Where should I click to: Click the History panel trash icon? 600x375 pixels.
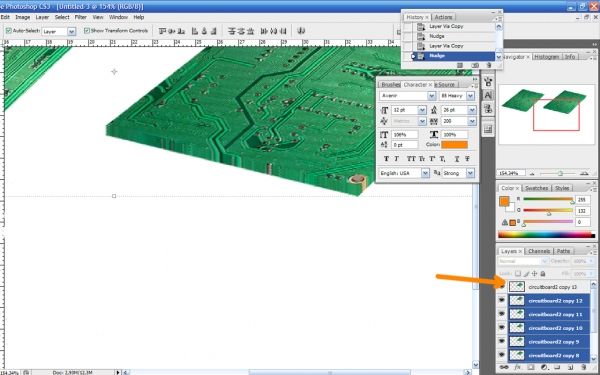[489, 65]
